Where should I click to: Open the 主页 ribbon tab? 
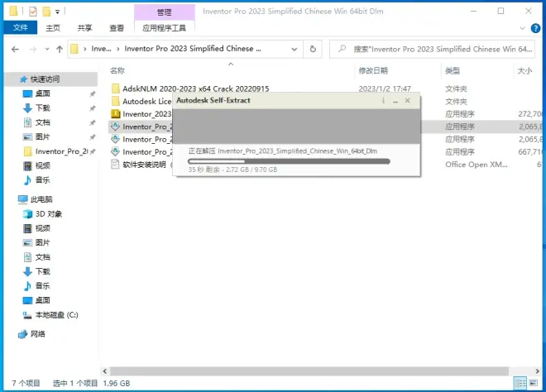coord(53,28)
